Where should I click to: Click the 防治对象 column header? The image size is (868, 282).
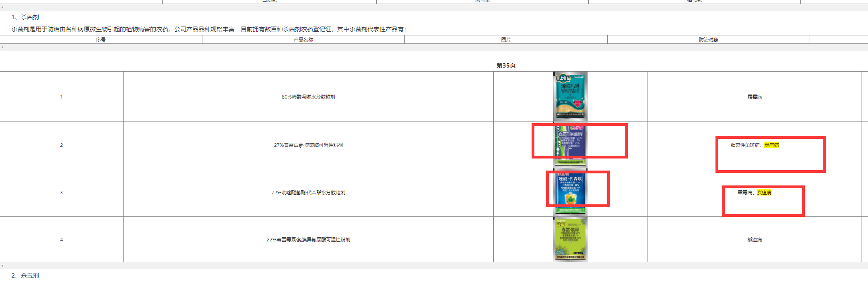tap(709, 39)
